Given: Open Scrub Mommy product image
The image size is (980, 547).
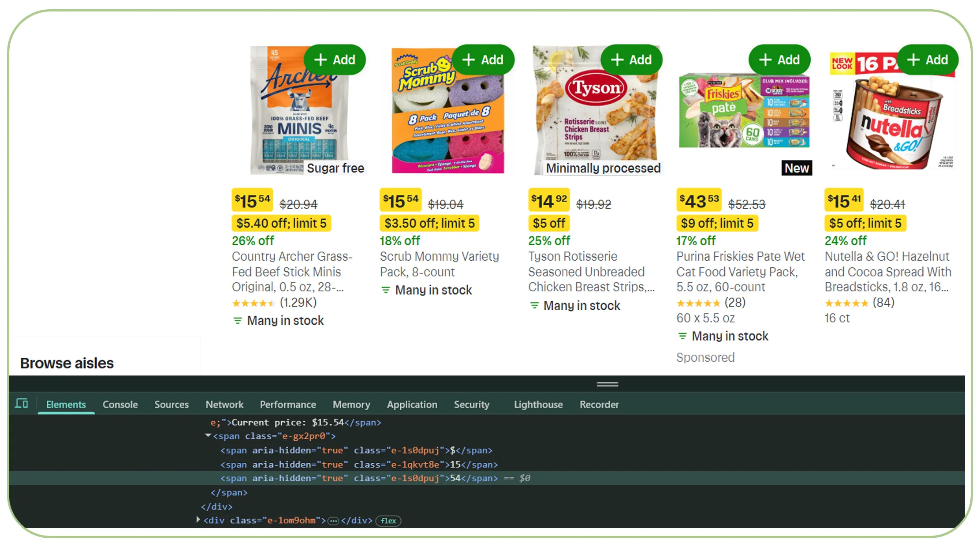Looking at the screenshot, I should tap(447, 110).
